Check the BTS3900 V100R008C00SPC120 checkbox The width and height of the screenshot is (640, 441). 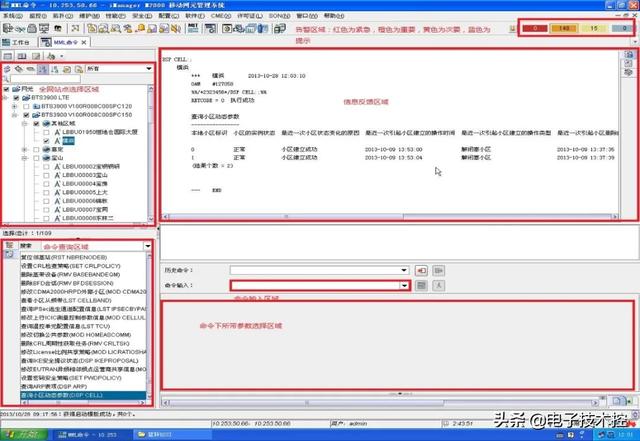tap(26, 106)
